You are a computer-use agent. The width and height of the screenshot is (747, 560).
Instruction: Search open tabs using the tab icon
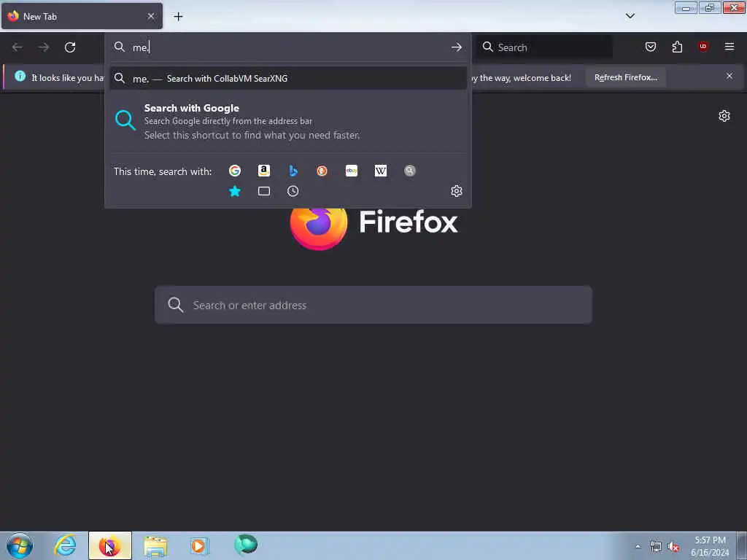point(264,191)
